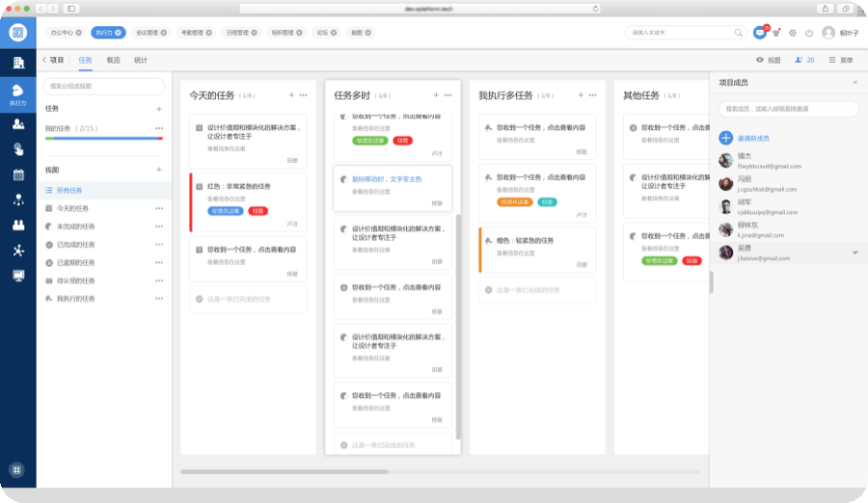Click the magnifier icon in keyword search
This screenshot has height=503, width=868.
pos(738,33)
